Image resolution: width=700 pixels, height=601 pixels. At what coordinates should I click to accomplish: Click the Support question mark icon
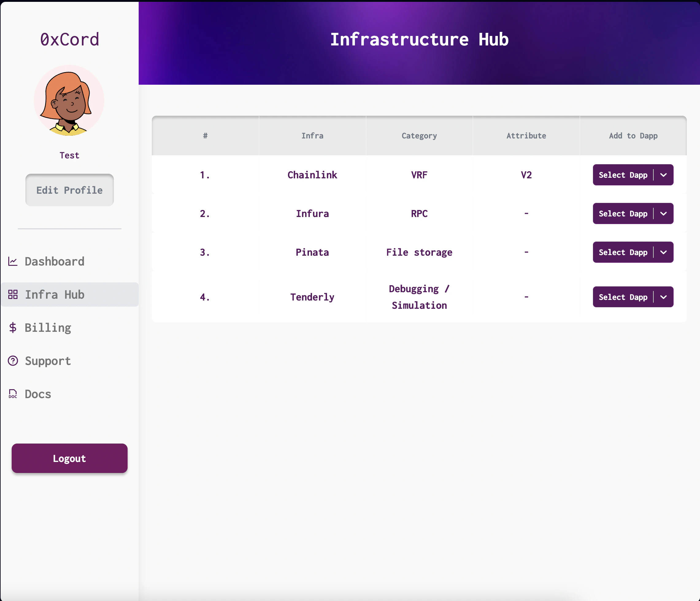point(13,361)
